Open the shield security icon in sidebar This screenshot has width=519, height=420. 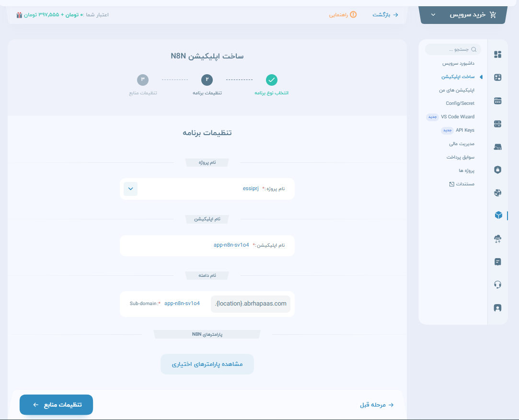click(x=497, y=170)
